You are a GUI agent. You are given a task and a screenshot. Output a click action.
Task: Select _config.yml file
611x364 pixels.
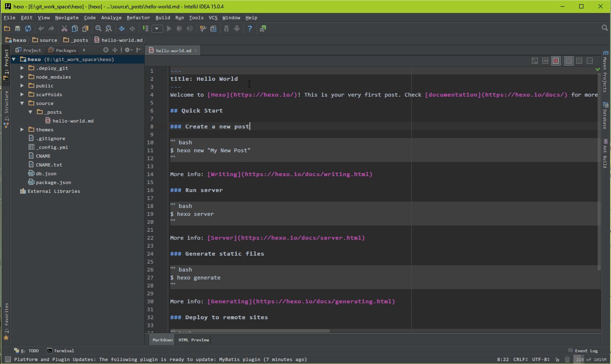click(x=48, y=147)
